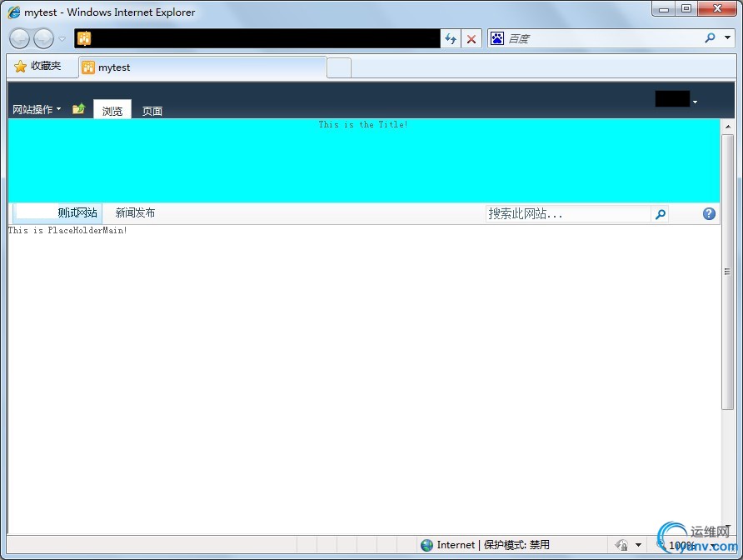Click 'This is PlaceHolderMain!' text
This screenshot has height=560, width=743.
tap(67, 231)
